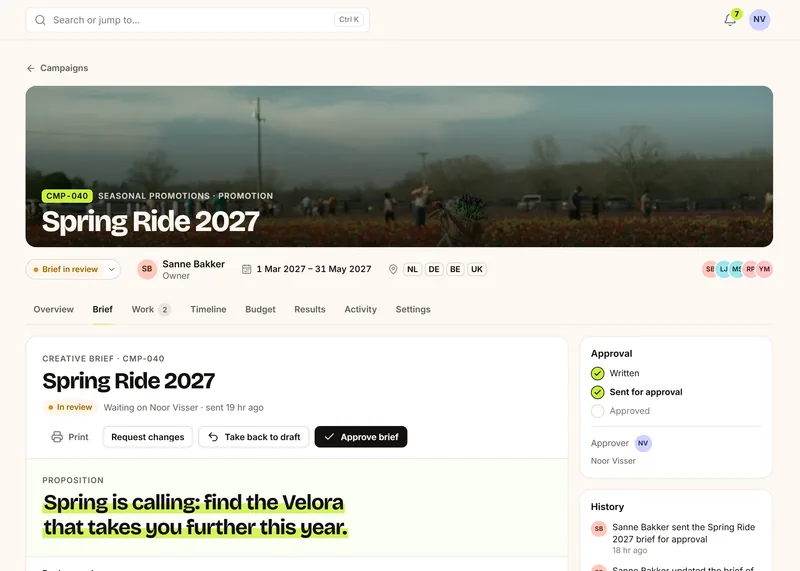This screenshot has width=800, height=571.
Task: Select the BE market tag
Action: point(455,269)
